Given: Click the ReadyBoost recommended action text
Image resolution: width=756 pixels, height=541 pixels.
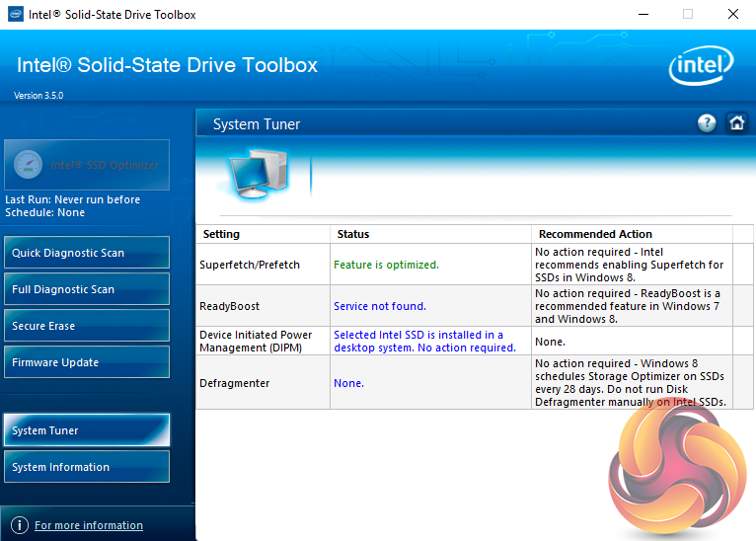Looking at the screenshot, I should 628,306.
